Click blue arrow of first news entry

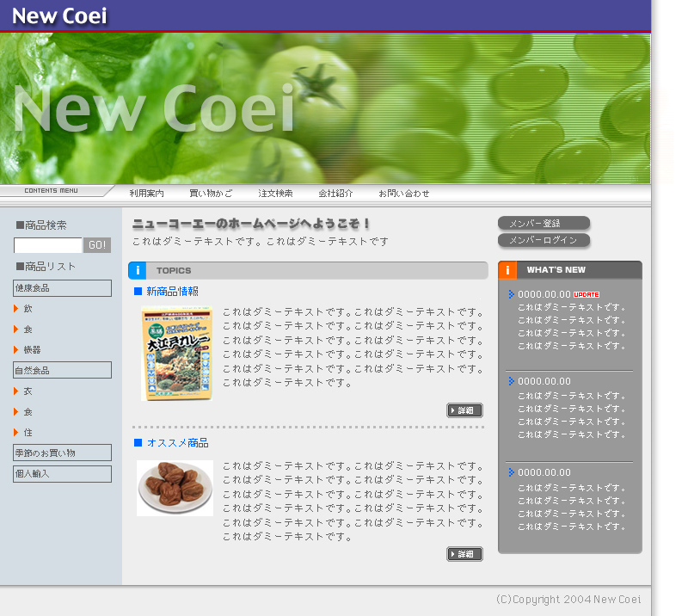coord(511,294)
